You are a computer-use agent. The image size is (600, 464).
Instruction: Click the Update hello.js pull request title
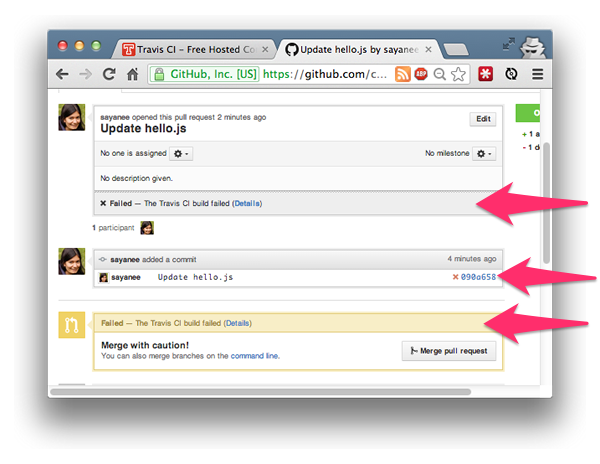143,129
